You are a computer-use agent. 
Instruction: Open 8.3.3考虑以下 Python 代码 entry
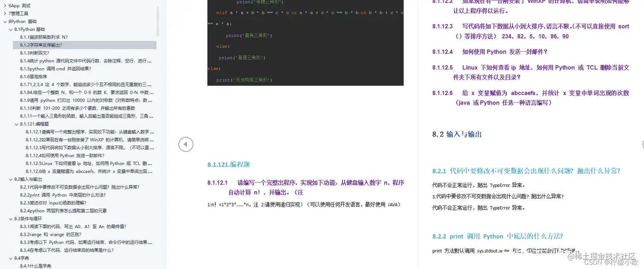[86, 243]
